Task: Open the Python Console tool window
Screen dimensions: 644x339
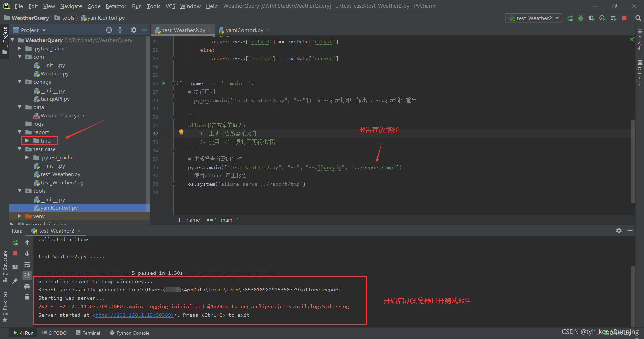Action: click(129, 333)
